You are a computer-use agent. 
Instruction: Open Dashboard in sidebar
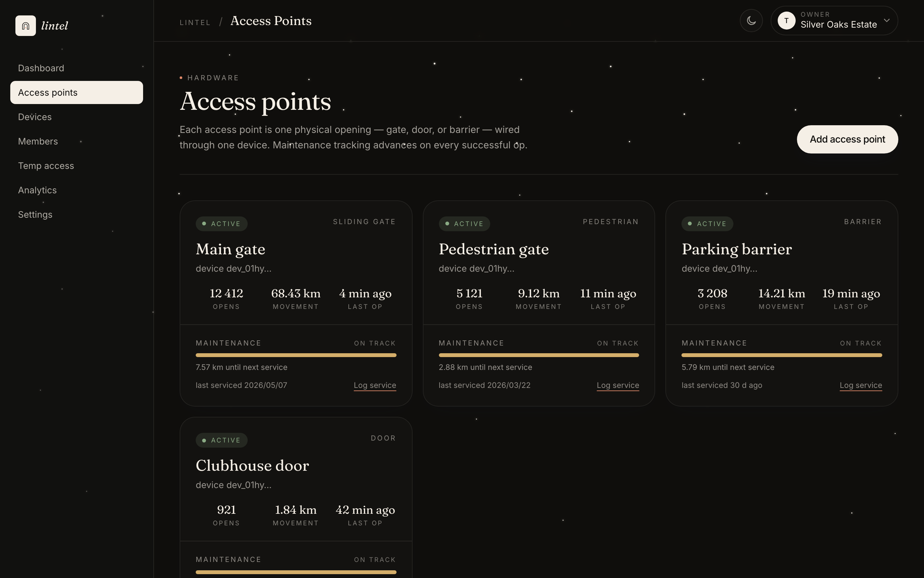pos(76,68)
